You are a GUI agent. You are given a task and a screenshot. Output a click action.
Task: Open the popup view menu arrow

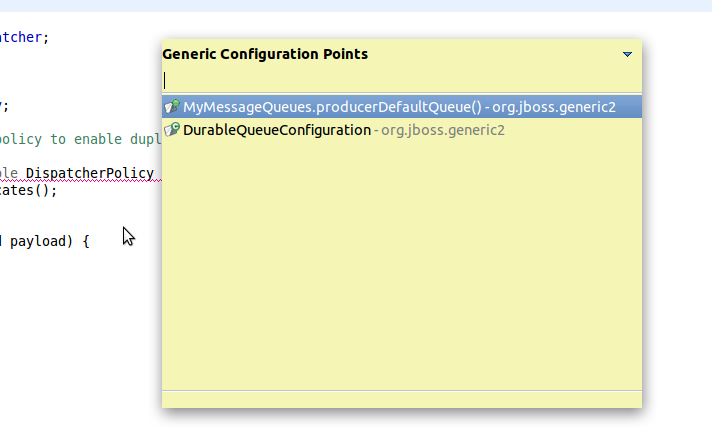coord(627,55)
